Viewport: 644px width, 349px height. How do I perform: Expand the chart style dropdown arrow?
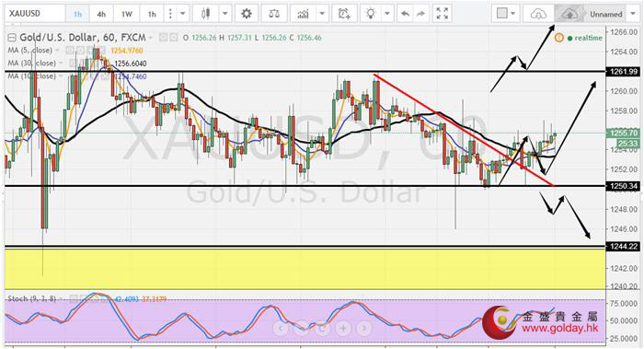coord(225,14)
